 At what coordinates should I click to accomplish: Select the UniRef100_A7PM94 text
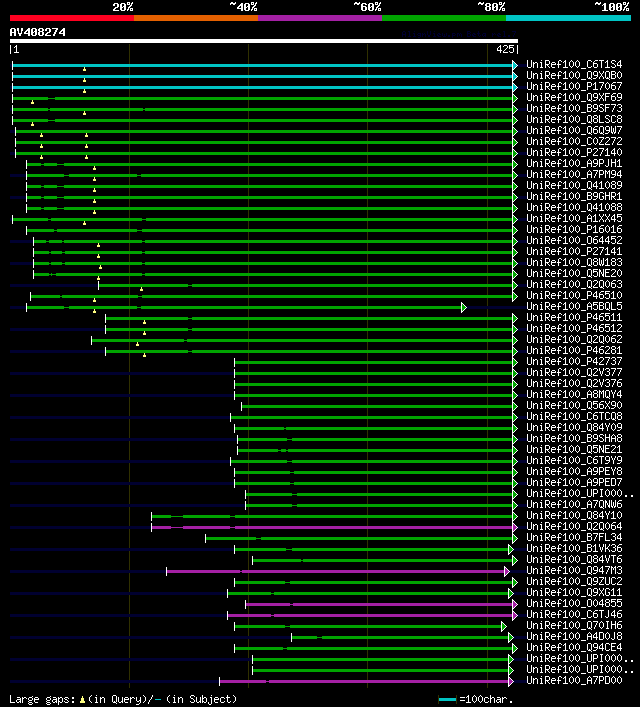[574, 174]
